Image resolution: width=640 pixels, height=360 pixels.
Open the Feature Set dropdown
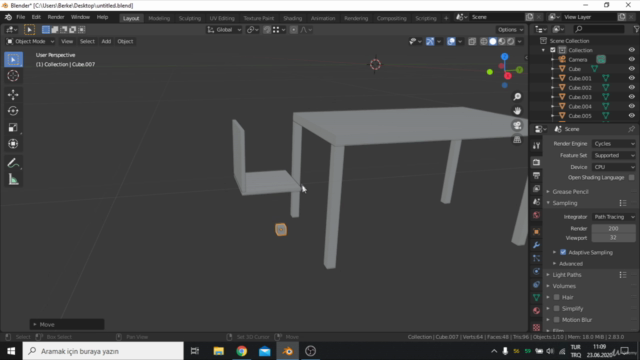click(613, 156)
